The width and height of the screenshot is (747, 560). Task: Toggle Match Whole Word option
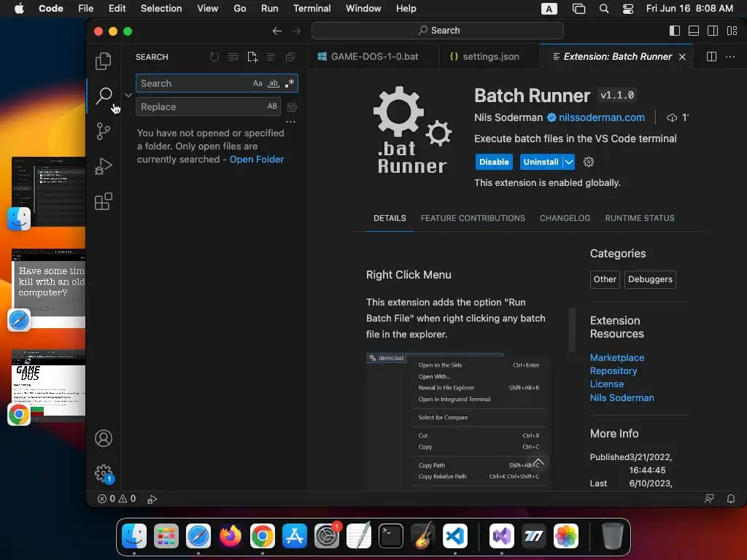(x=274, y=83)
